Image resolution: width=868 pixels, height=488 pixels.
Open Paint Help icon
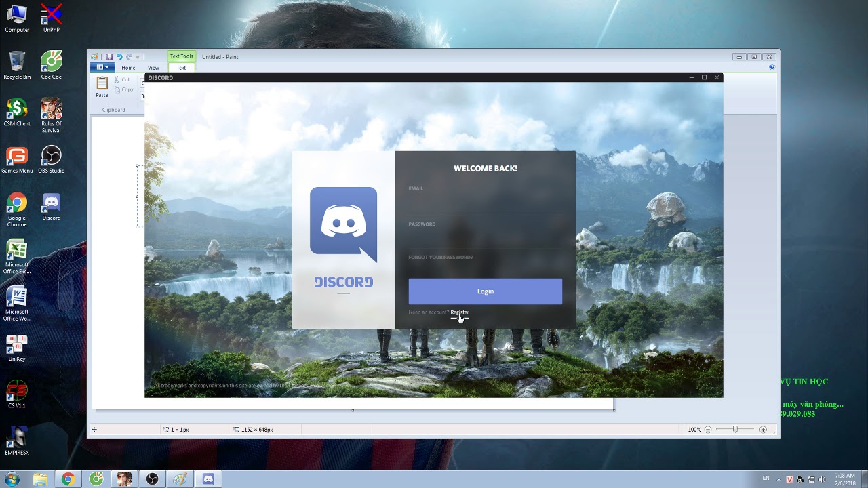click(772, 67)
